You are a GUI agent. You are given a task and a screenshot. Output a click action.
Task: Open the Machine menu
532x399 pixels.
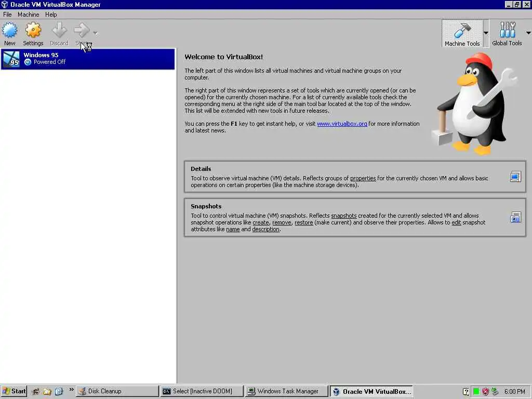tap(28, 14)
